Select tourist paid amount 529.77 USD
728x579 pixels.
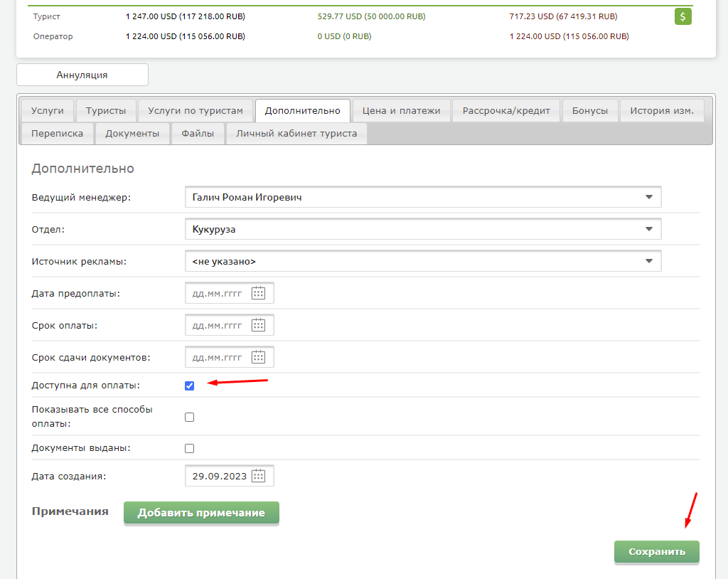371,16
